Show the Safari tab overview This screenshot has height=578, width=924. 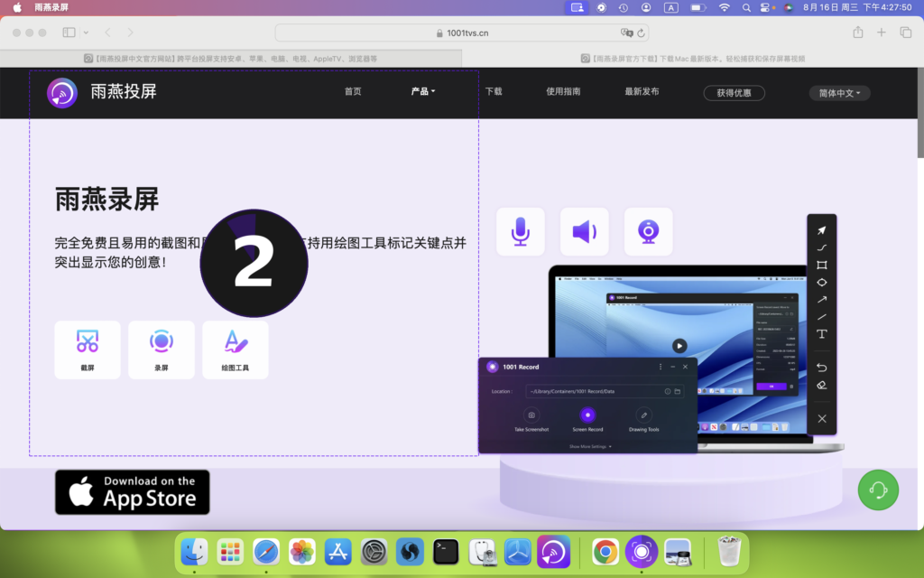point(906,33)
